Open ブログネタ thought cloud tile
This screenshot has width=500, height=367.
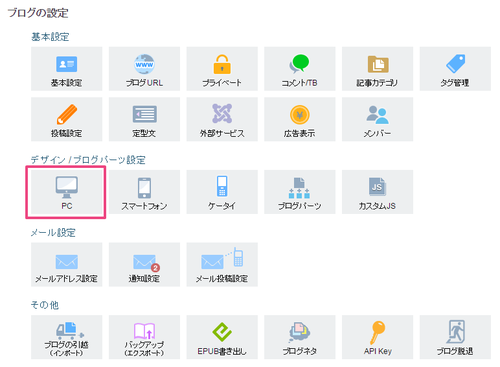(300, 337)
